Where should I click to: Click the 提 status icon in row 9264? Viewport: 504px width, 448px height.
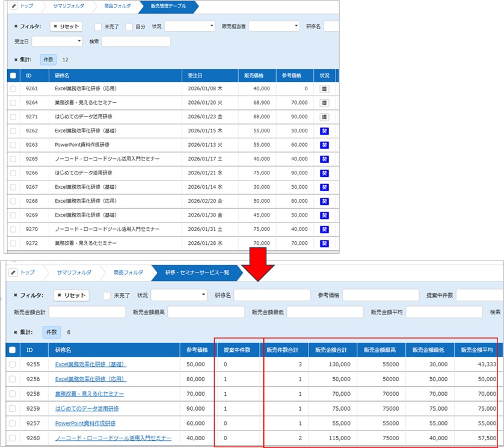324,103
